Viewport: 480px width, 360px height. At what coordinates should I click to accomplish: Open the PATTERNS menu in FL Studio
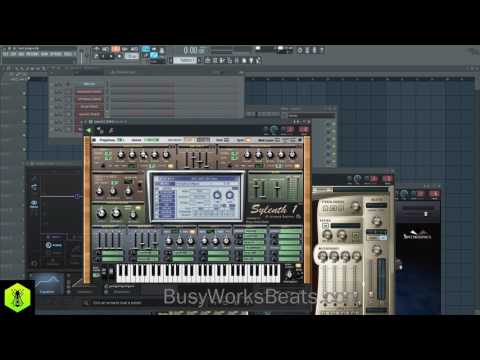(32, 54)
